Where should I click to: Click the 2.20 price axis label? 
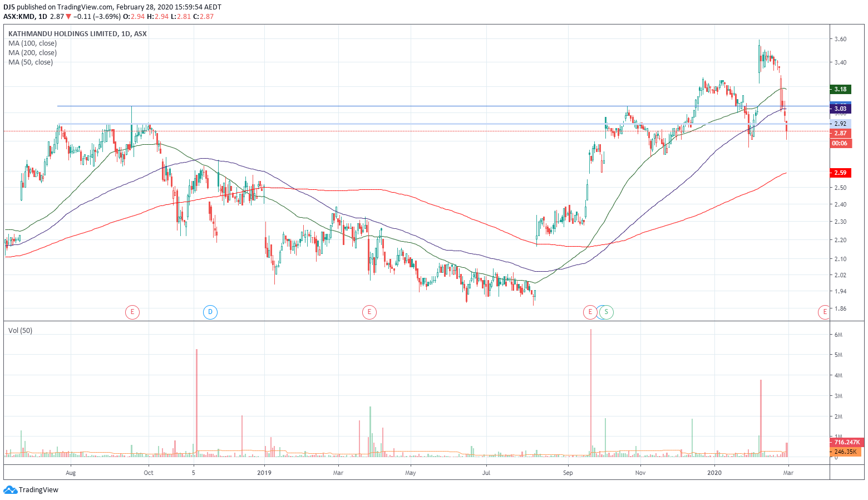[840, 240]
